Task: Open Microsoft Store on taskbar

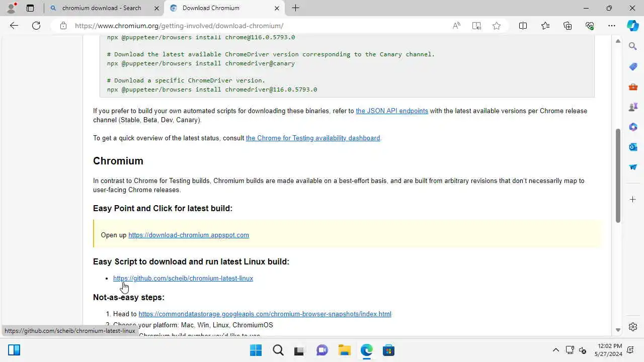Action: 388,350
